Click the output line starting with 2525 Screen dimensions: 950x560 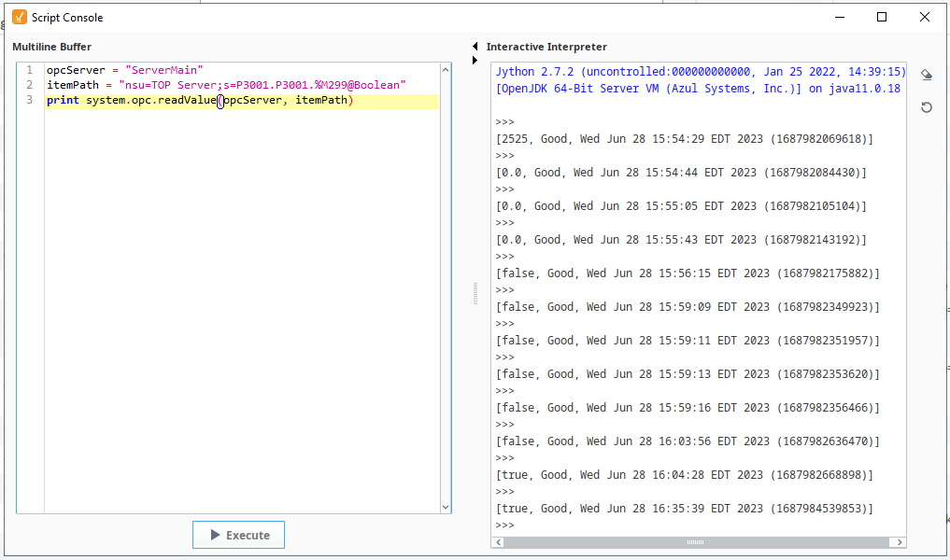pyautogui.click(x=685, y=139)
